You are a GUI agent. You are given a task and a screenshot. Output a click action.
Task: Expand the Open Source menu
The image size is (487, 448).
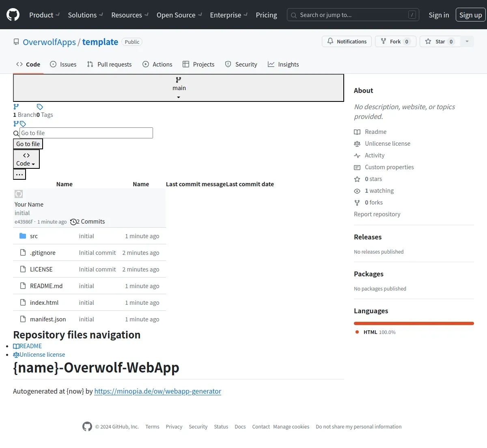pos(179,15)
